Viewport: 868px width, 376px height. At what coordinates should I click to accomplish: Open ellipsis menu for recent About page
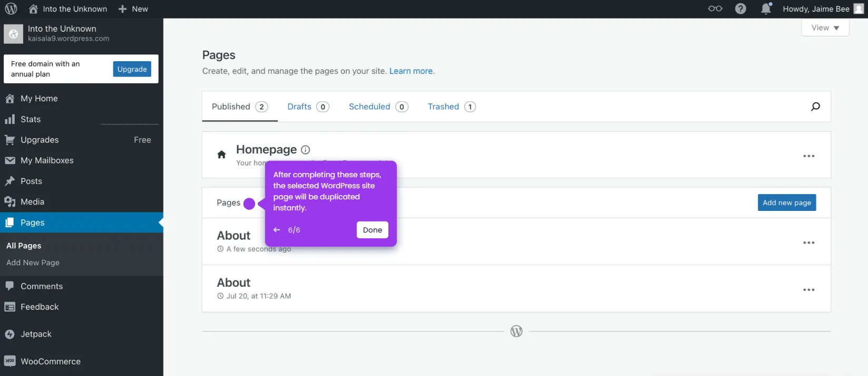tap(809, 243)
